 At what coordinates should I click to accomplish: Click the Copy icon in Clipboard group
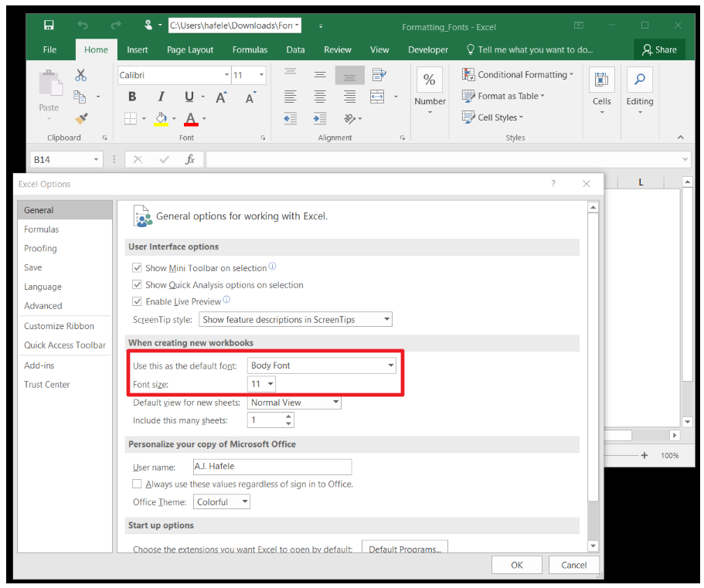pyautogui.click(x=80, y=97)
